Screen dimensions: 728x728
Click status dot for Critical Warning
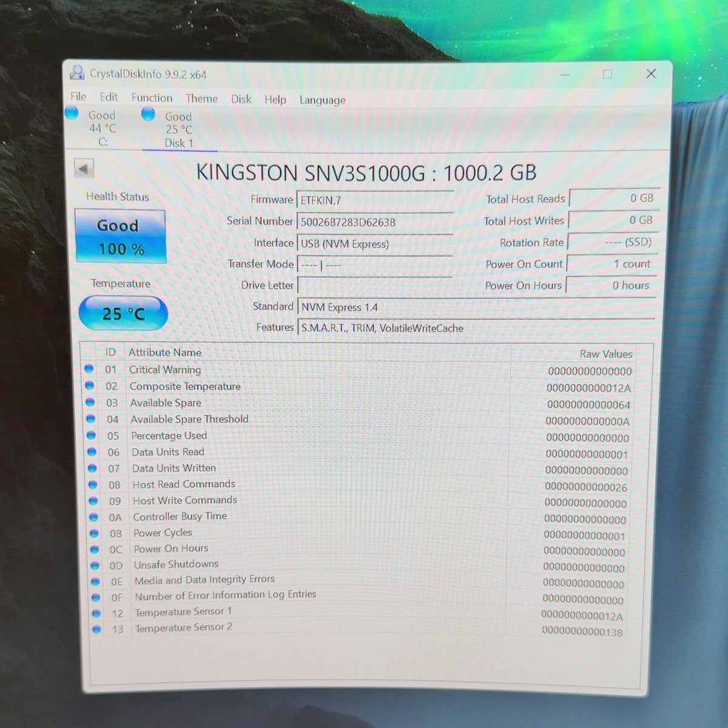[x=89, y=368]
